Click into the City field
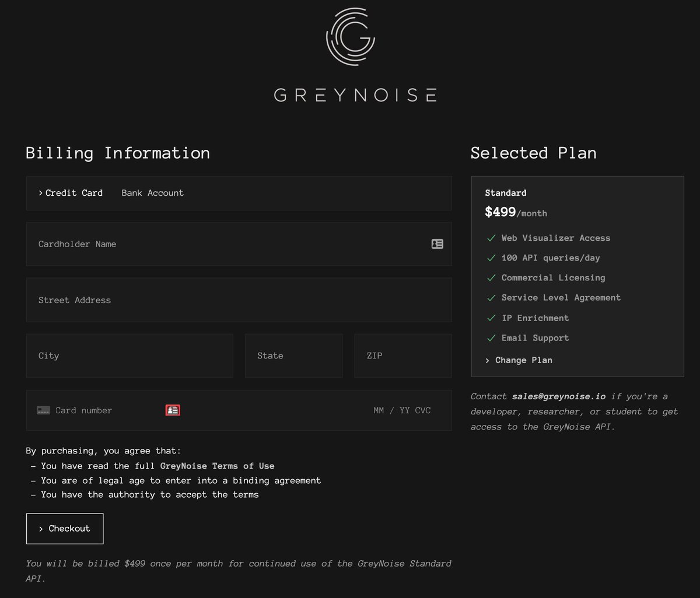 [x=129, y=356]
